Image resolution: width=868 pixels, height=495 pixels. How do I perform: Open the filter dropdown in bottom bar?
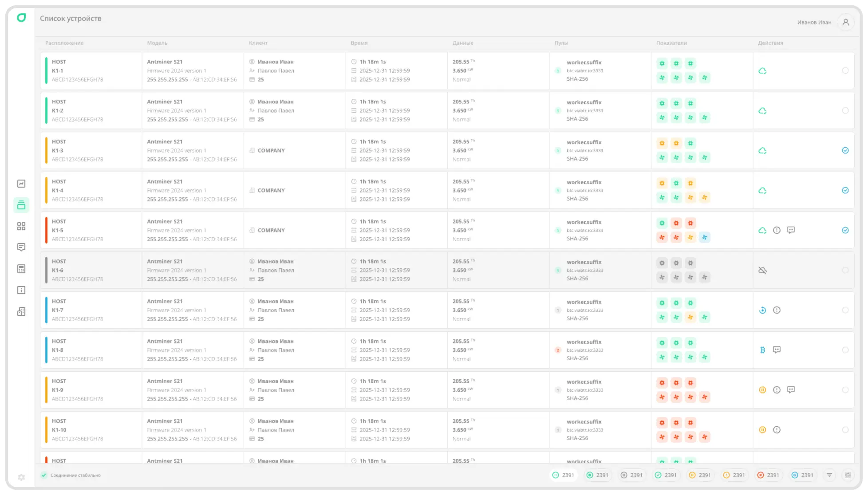pyautogui.click(x=829, y=475)
